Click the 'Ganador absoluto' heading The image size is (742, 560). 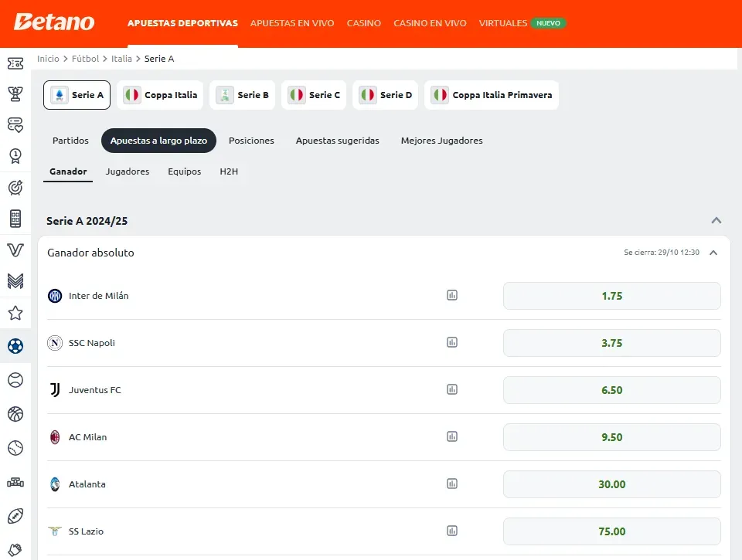[90, 253]
